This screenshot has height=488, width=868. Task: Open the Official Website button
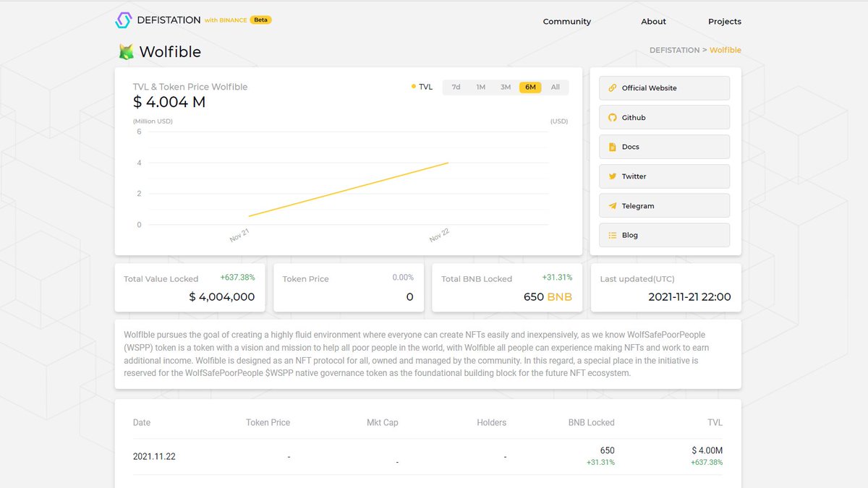pyautogui.click(x=664, y=88)
